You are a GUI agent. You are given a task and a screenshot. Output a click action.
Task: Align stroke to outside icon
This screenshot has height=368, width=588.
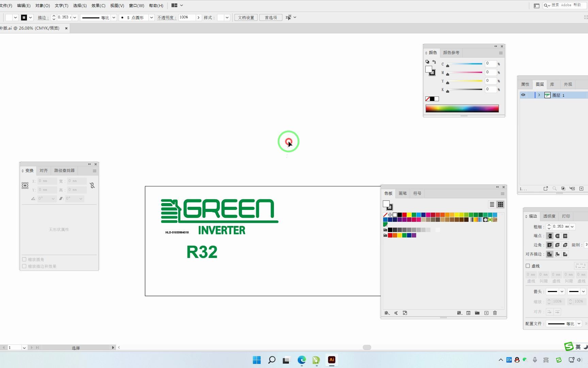565,254
